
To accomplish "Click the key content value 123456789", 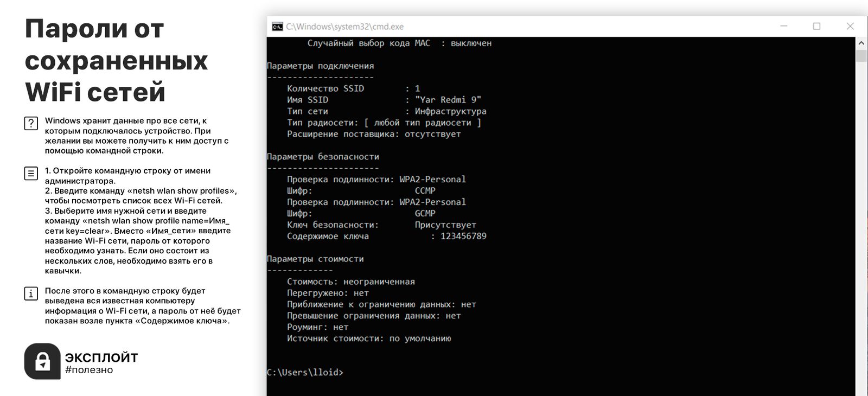I will [x=463, y=236].
